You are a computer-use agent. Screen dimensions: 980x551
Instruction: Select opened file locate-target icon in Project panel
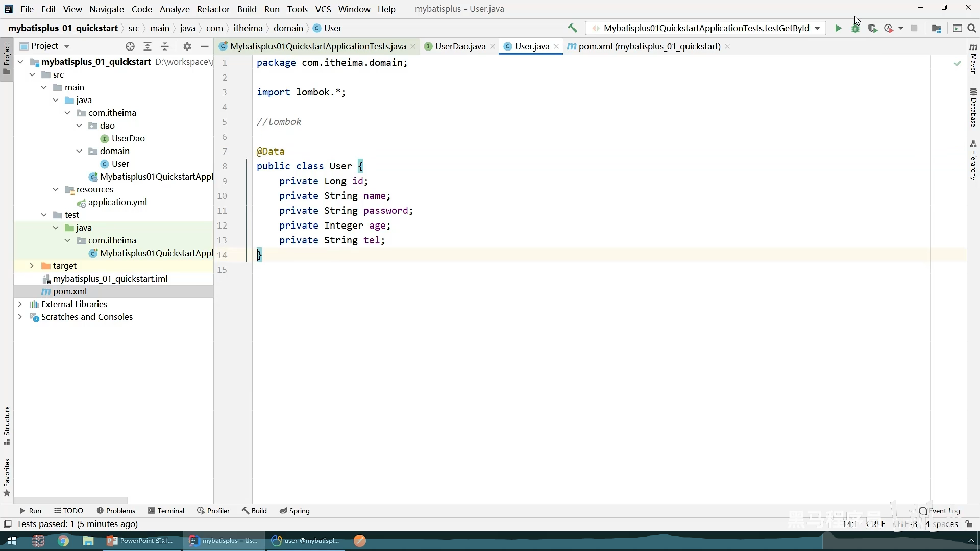coord(130,46)
